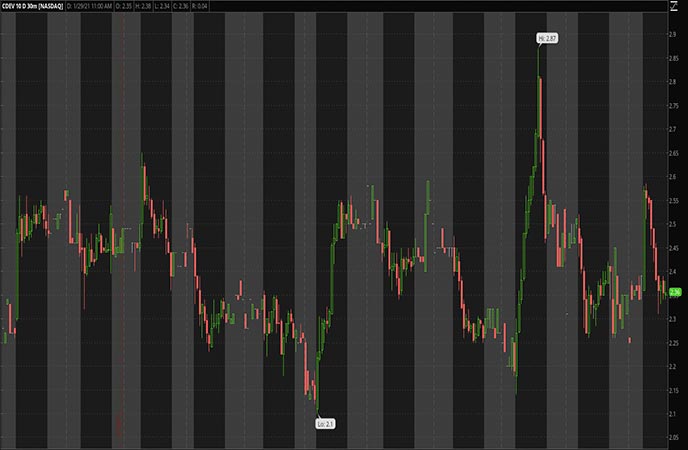The height and width of the screenshot is (450, 688).
Task: Click the CDEV 10 D 30m symbol label
Action: (x=31, y=6)
